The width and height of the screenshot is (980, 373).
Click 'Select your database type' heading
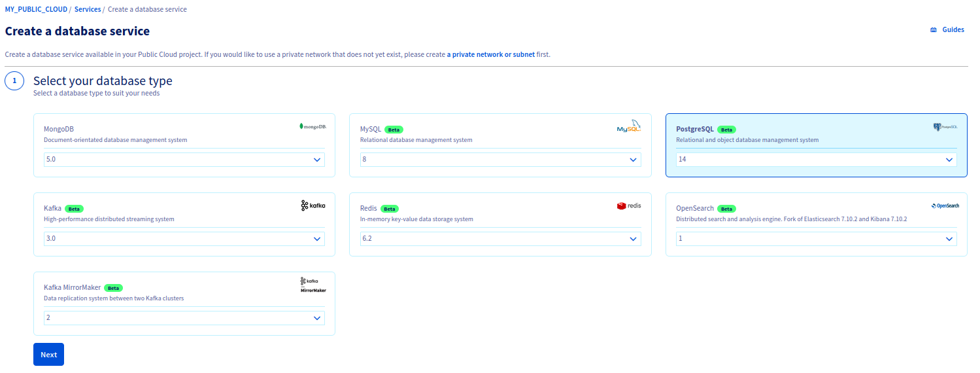[x=103, y=81]
